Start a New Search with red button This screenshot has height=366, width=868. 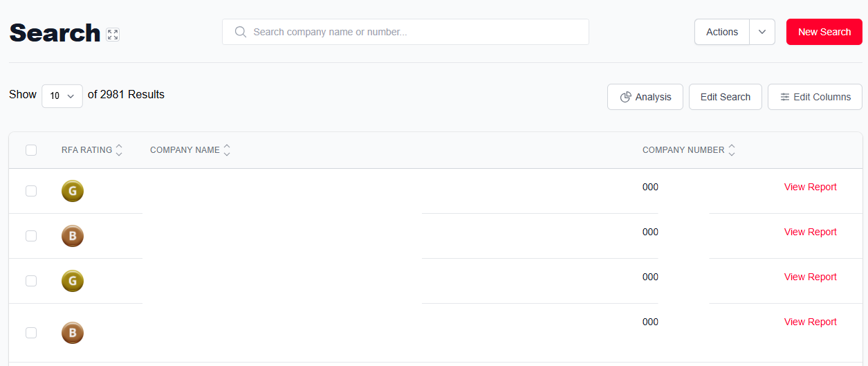[824, 32]
